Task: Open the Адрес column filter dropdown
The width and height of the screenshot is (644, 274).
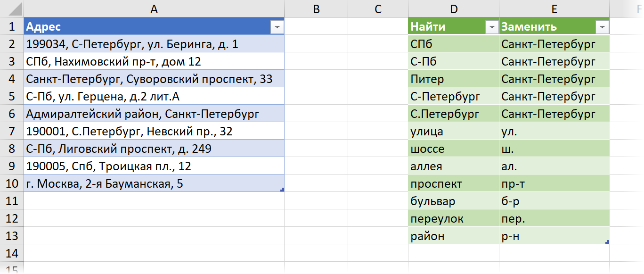Action: pos(277,28)
